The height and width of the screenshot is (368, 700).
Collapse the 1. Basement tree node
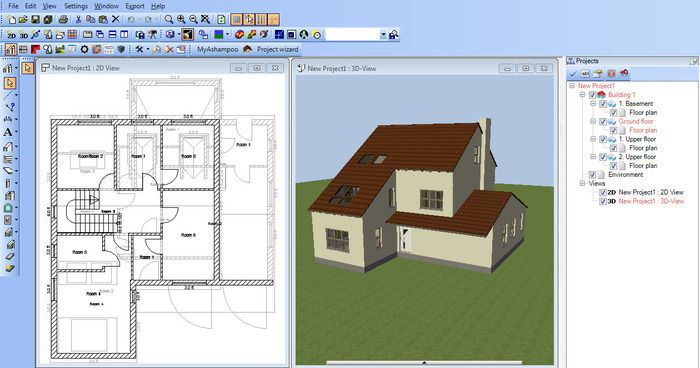point(593,104)
